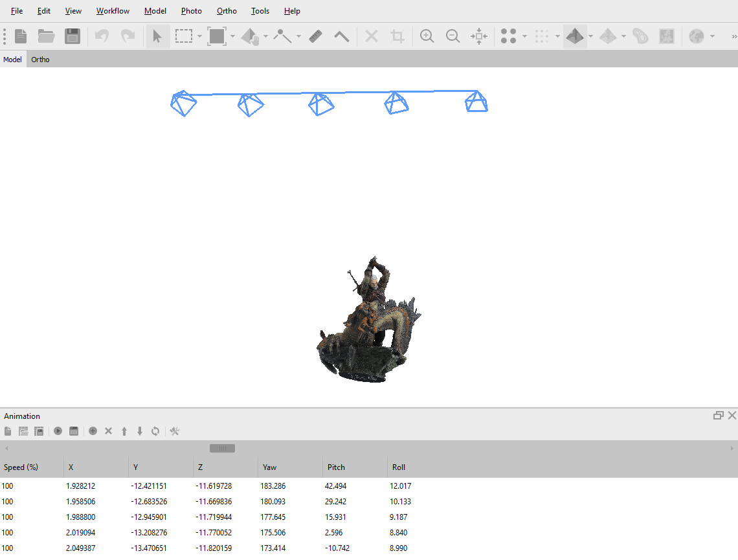The image size is (738, 560).
Task: Click the Crop Selection icon
Action: [397, 36]
